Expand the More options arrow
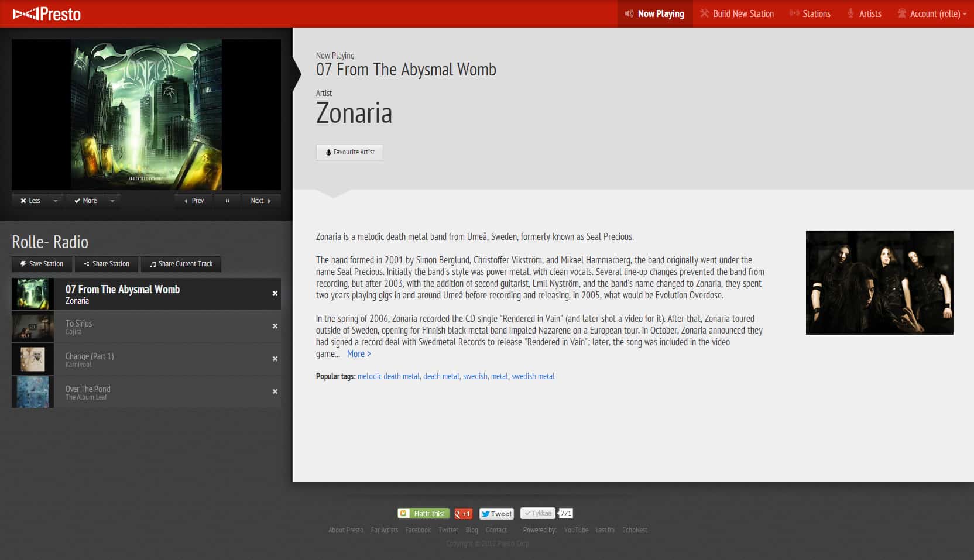This screenshot has width=974, height=560. coord(112,201)
